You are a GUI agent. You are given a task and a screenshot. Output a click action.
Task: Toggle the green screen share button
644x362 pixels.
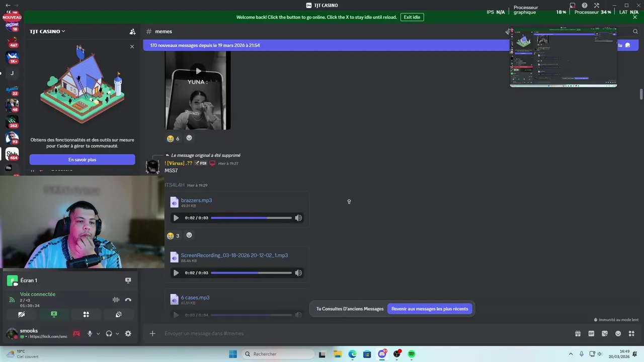(54, 314)
